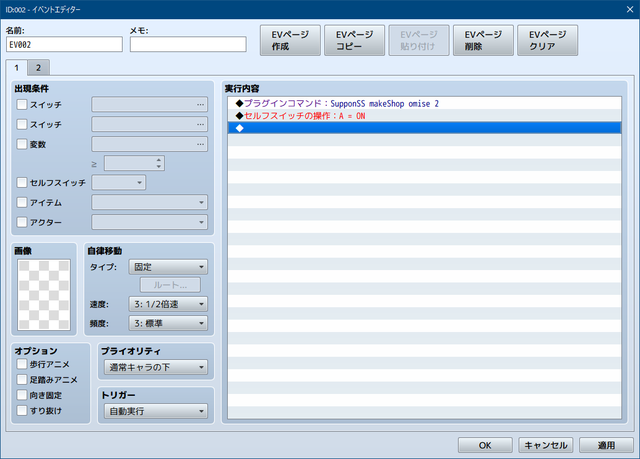Click the キャンセル button
This screenshot has width=640, height=459.
click(x=546, y=445)
